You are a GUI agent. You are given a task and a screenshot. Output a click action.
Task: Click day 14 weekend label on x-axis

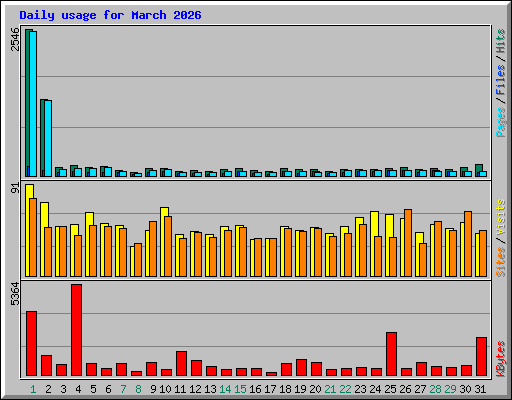point(225,389)
